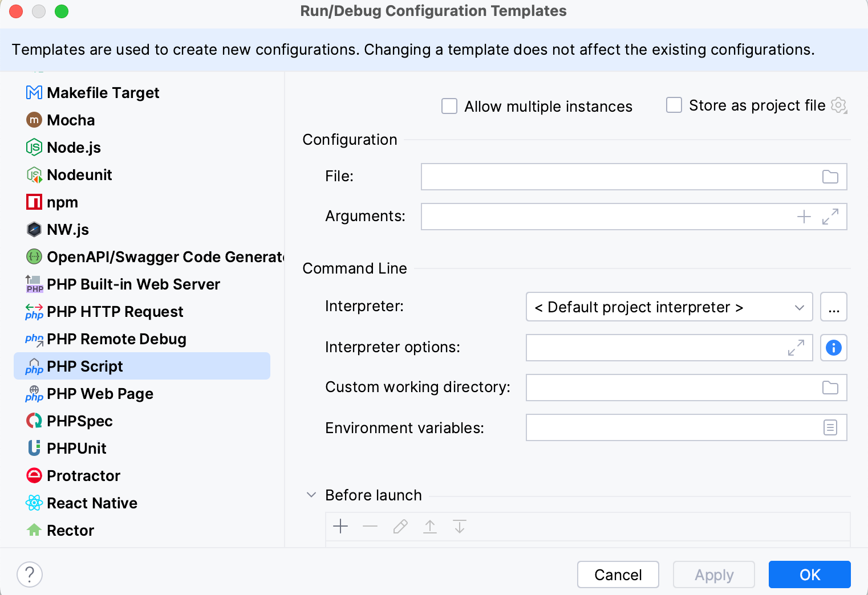The width and height of the screenshot is (868, 595).
Task: Click the React Native template icon
Action: [x=34, y=503]
